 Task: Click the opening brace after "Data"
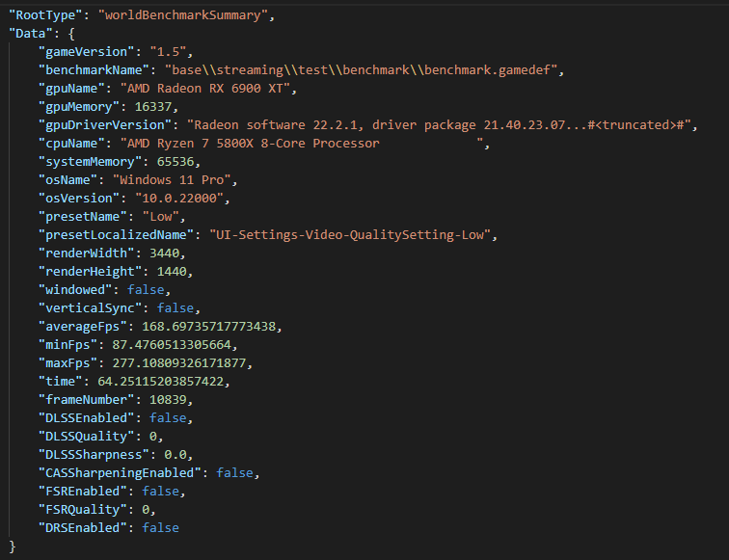[x=71, y=34]
